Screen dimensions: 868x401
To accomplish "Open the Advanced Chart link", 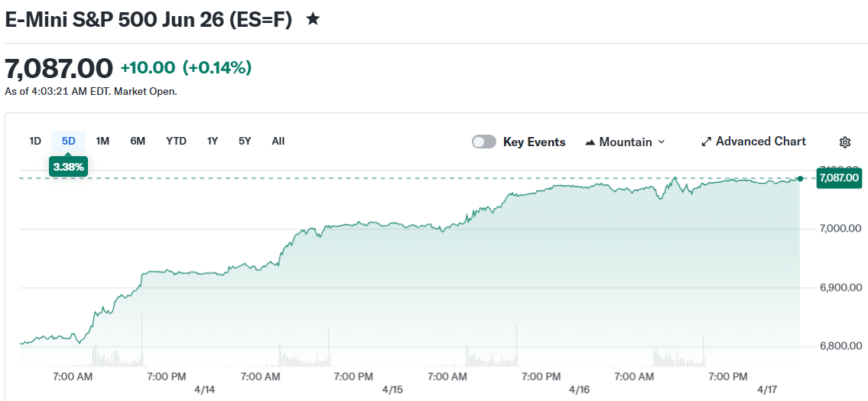I will pos(753,142).
